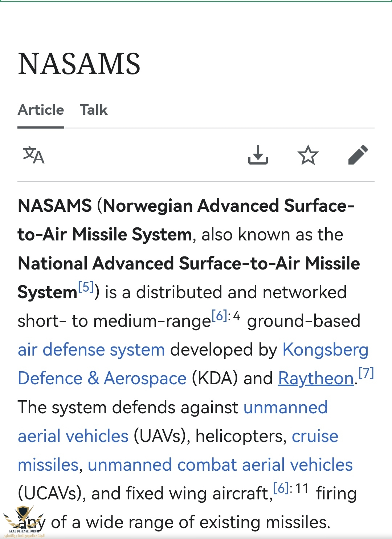Open the "air defense system" link

coord(91,350)
